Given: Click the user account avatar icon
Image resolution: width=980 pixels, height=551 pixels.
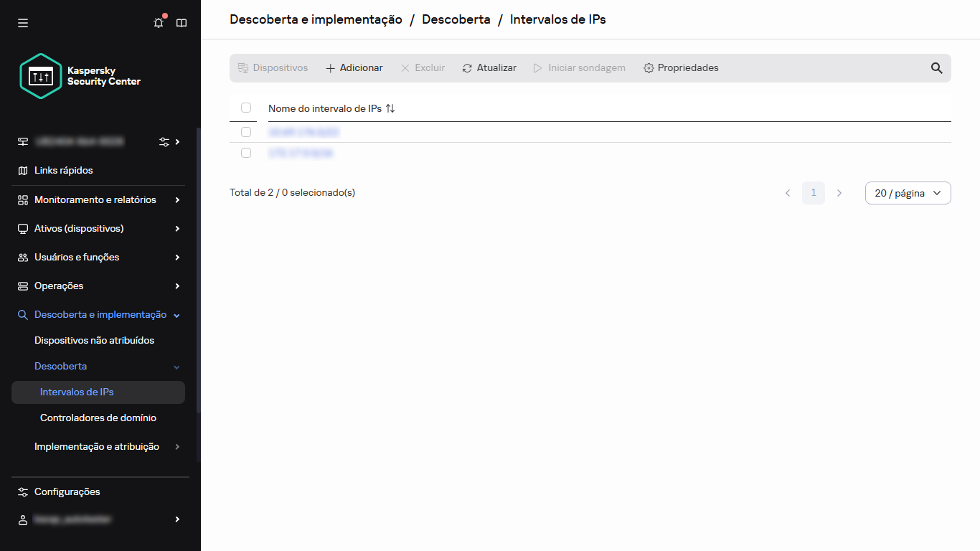Looking at the screenshot, I should pos(23,519).
